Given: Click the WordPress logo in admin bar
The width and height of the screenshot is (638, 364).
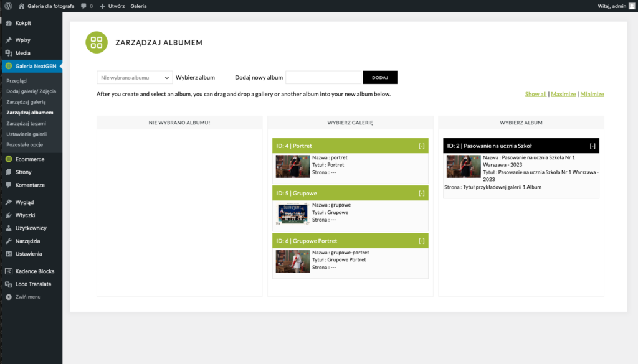Looking at the screenshot, I should click(9, 6).
